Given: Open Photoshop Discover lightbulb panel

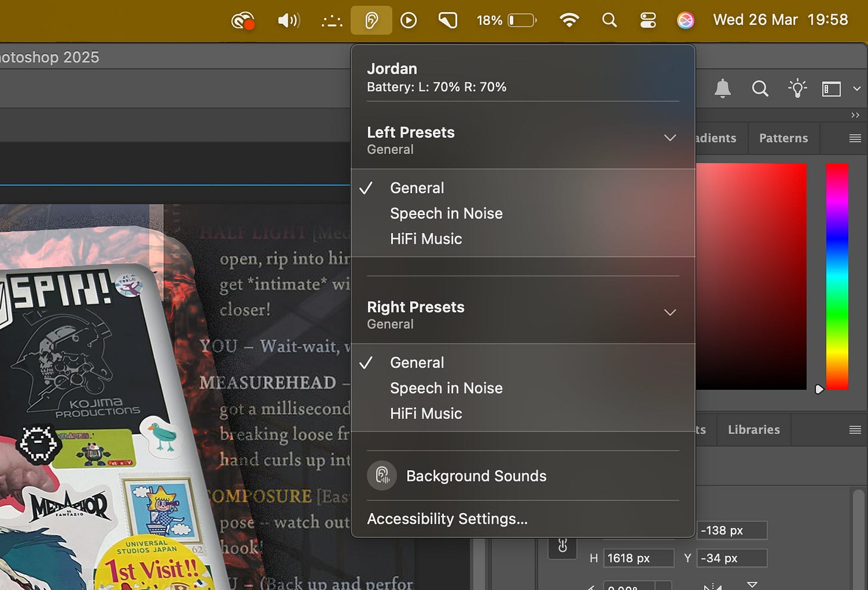Looking at the screenshot, I should pos(797,89).
